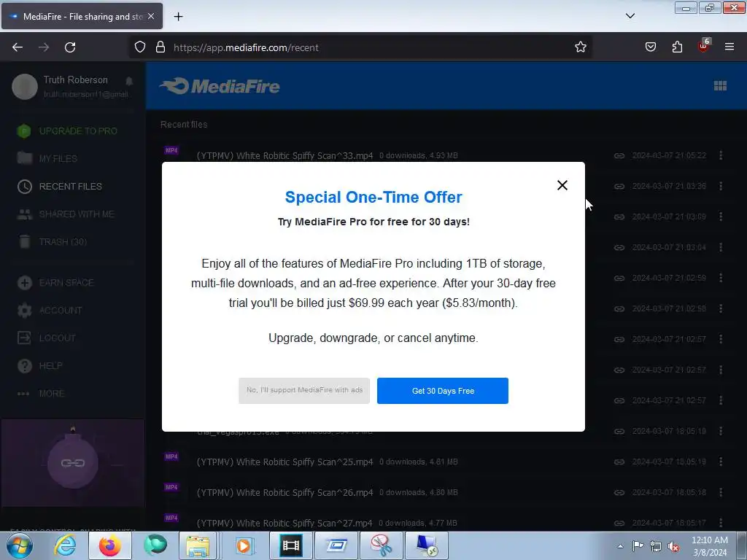
Task: Click Logout in sidebar
Action: click(47, 338)
